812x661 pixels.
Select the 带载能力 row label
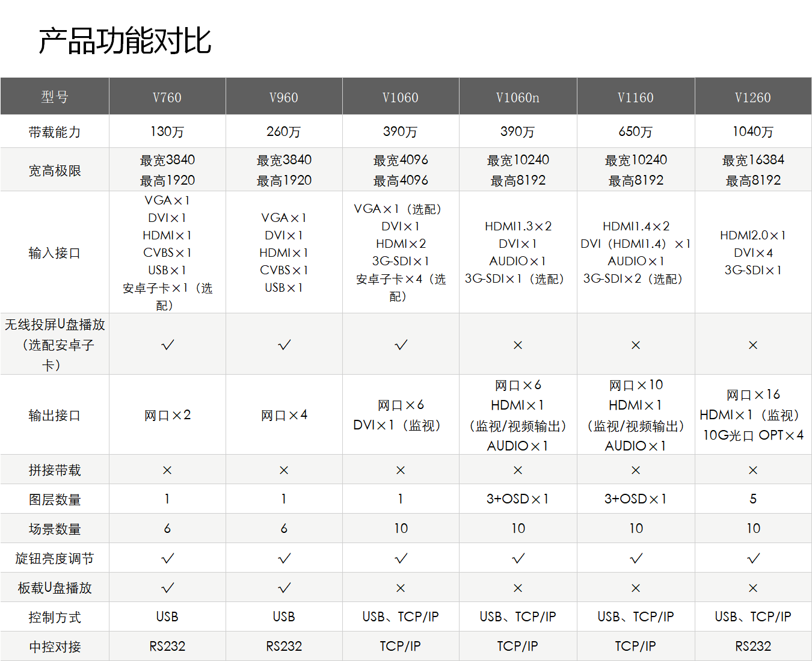pyautogui.click(x=54, y=131)
